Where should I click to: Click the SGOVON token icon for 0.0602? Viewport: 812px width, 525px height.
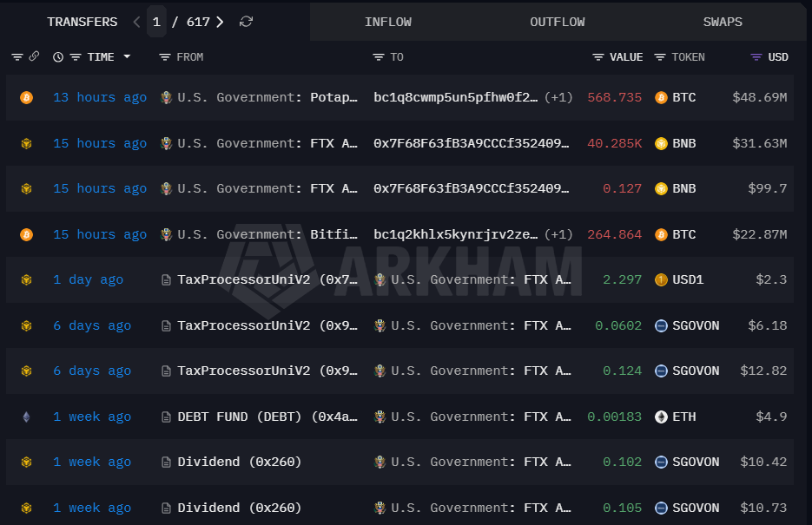pyautogui.click(x=661, y=326)
